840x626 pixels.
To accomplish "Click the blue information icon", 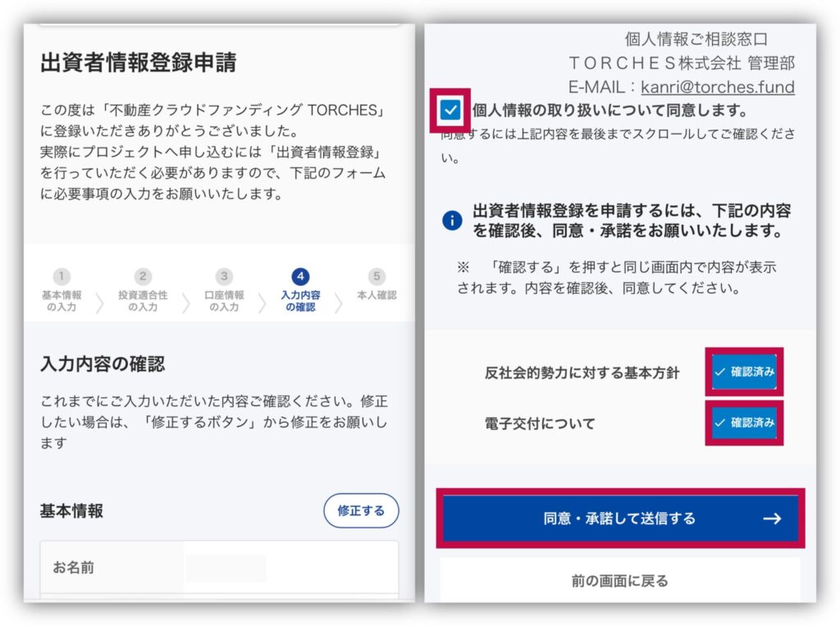I will click(452, 220).
